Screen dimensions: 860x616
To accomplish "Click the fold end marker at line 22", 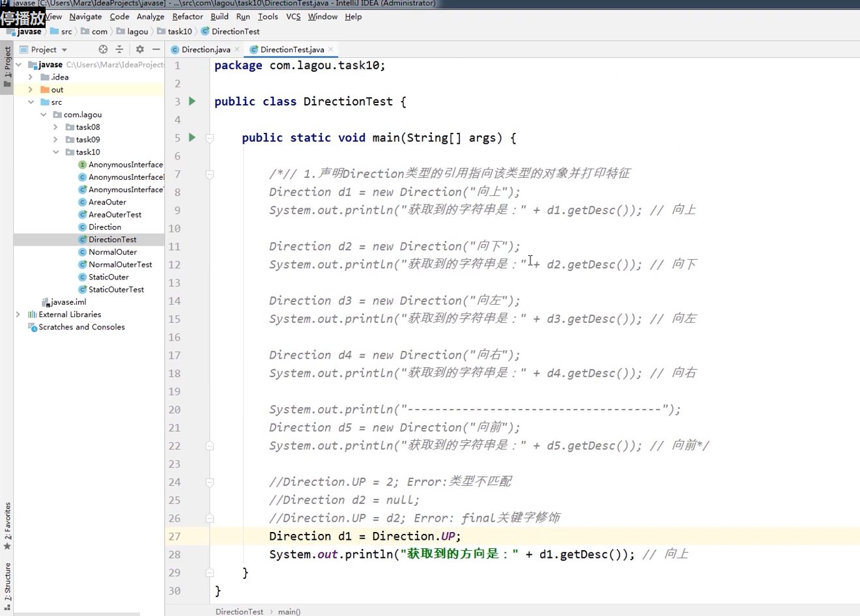I will coord(210,446).
